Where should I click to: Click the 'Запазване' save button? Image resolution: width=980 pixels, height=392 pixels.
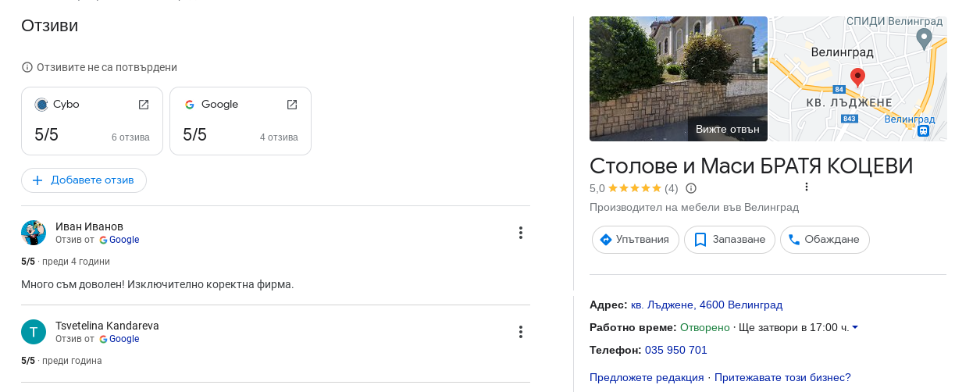pos(729,240)
